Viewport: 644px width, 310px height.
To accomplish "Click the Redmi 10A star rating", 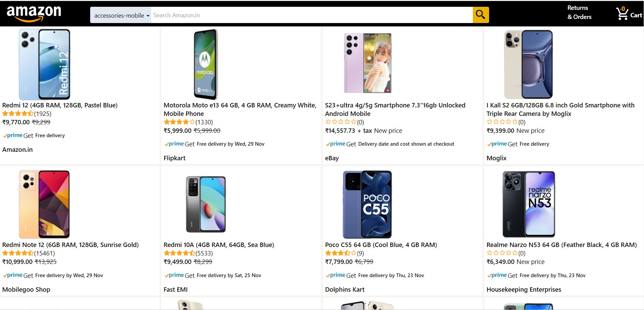I will click(179, 253).
